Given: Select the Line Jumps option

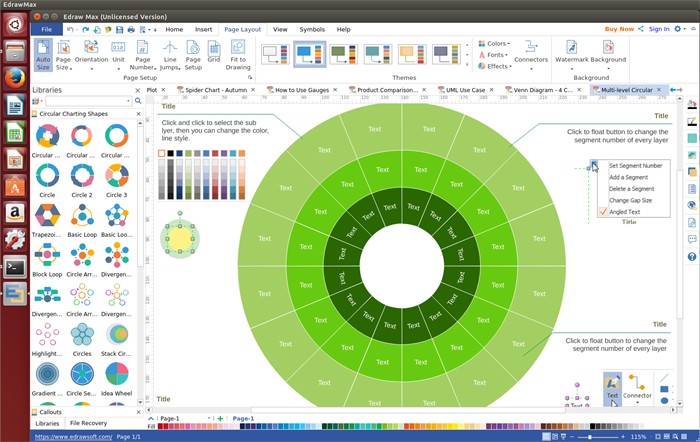Looking at the screenshot, I should 170,54.
